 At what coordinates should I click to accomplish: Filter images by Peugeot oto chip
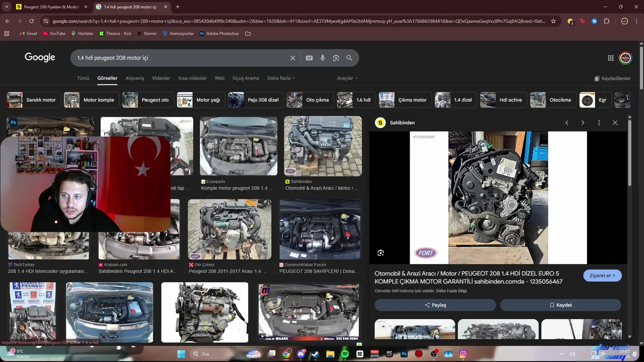[x=148, y=100]
